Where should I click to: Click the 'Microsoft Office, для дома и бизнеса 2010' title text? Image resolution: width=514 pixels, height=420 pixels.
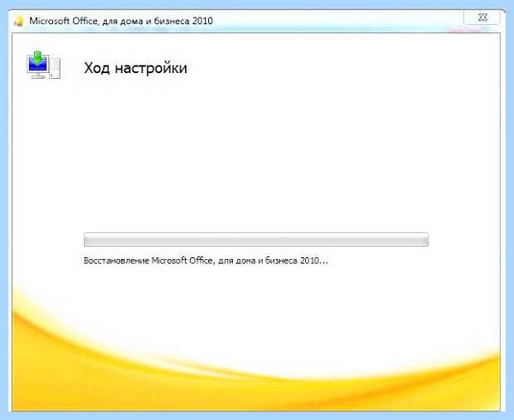121,21
